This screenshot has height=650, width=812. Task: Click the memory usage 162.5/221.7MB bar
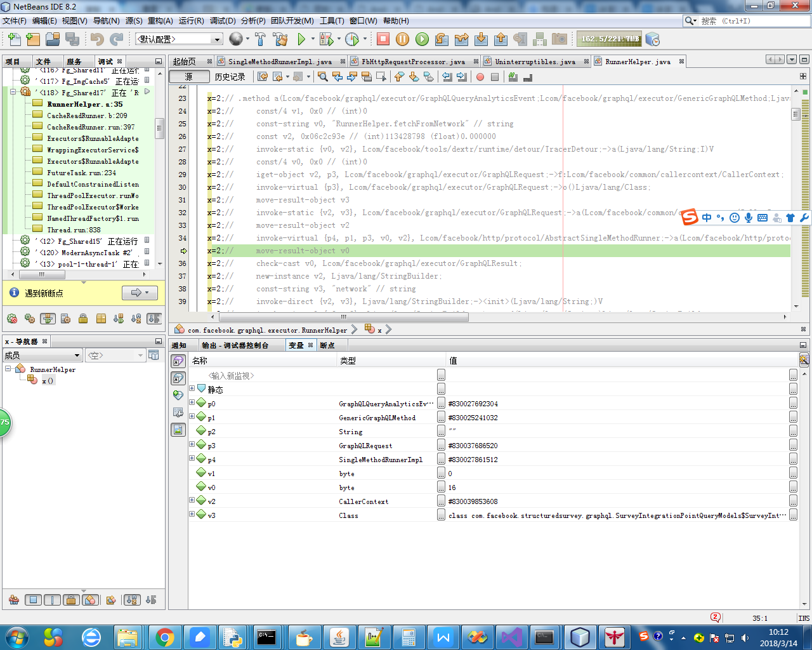point(610,39)
